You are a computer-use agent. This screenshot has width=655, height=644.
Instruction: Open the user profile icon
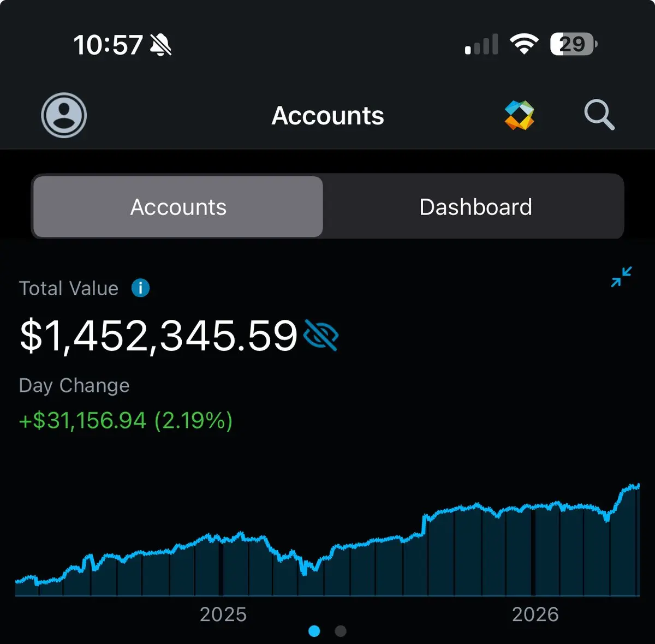(x=64, y=115)
